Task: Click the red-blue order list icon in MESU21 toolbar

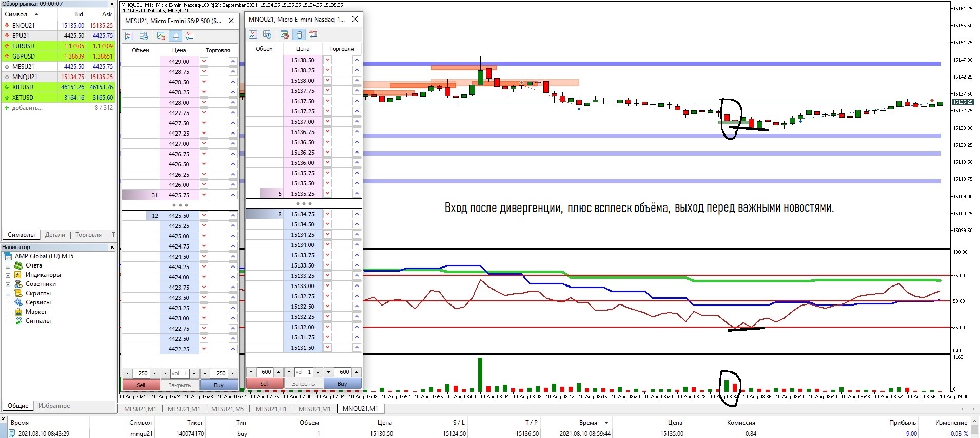Action: point(190,36)
